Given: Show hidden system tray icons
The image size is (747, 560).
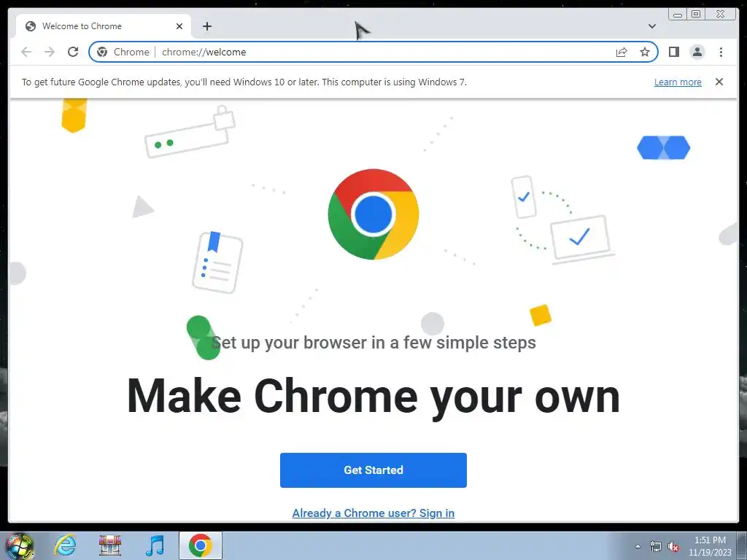Looking at the screenshot, I should [638, 546].
